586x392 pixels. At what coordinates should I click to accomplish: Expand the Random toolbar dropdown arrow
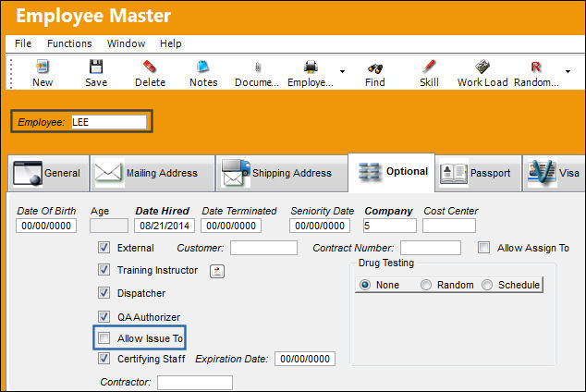point(568,71)
